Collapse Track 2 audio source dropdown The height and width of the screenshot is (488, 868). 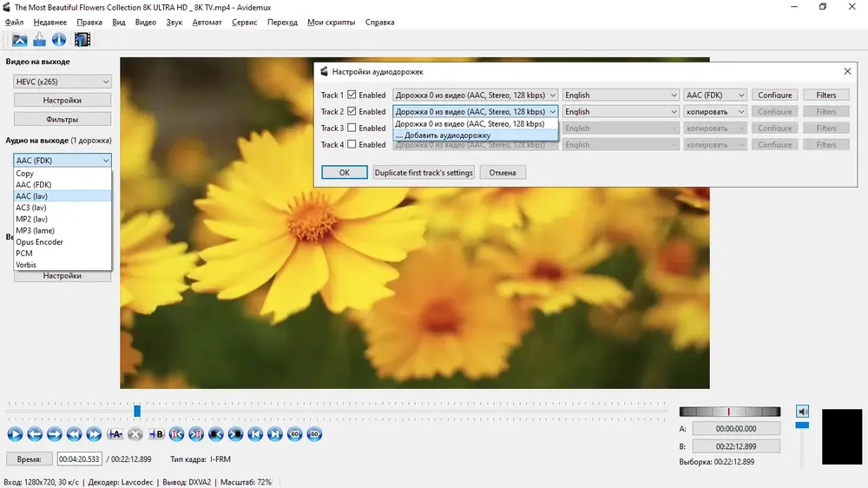pyautogui.click(x=476, y=112)
